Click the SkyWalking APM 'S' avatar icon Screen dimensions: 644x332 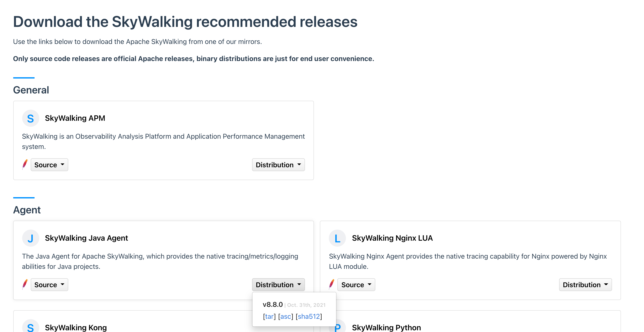tap(30, 118)
